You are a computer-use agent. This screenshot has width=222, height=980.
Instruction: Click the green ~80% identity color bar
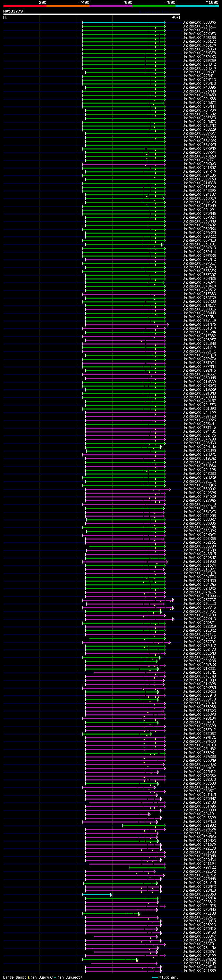[x=154, y=6]
